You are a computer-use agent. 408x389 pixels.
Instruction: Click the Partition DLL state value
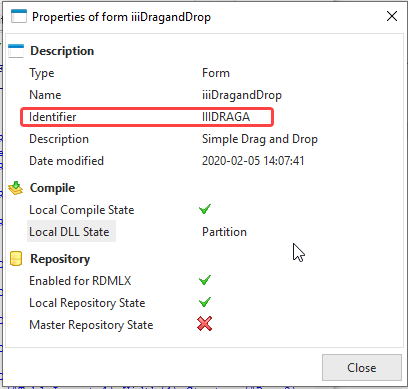224,232
